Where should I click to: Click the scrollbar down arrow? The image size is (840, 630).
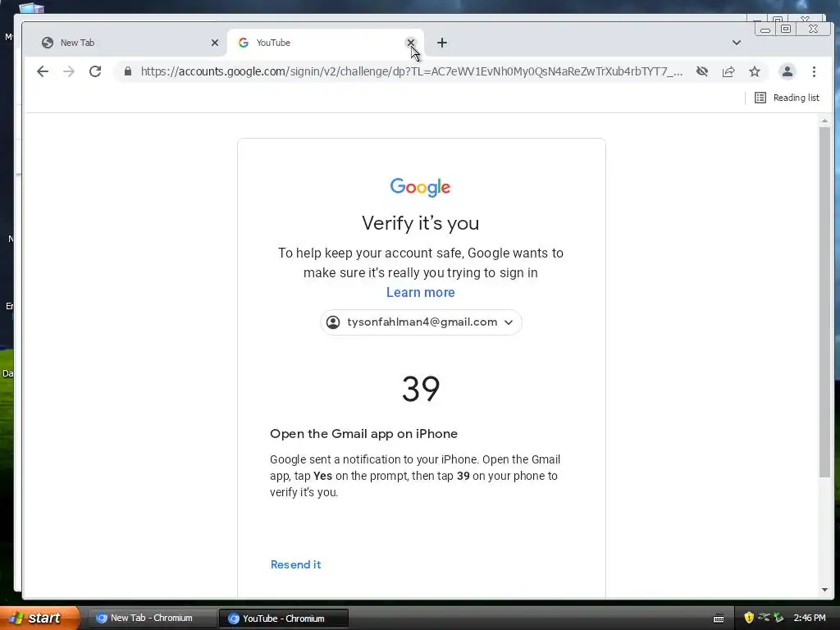click(x=824, y=590)
